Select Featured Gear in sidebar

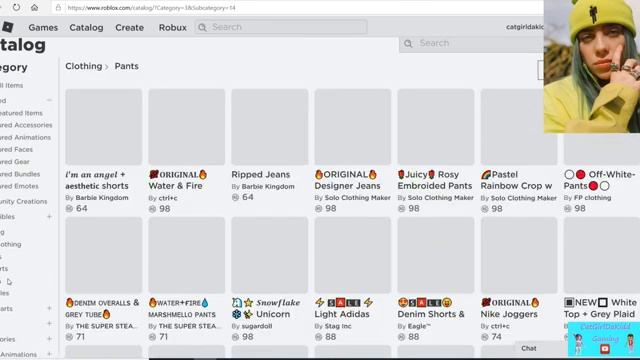coord(15,162)
